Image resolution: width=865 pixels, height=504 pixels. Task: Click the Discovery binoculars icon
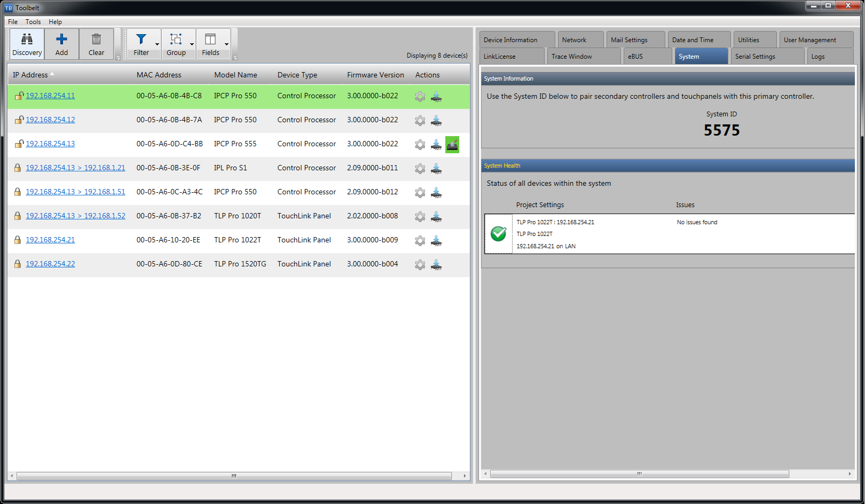coord(27,40)
